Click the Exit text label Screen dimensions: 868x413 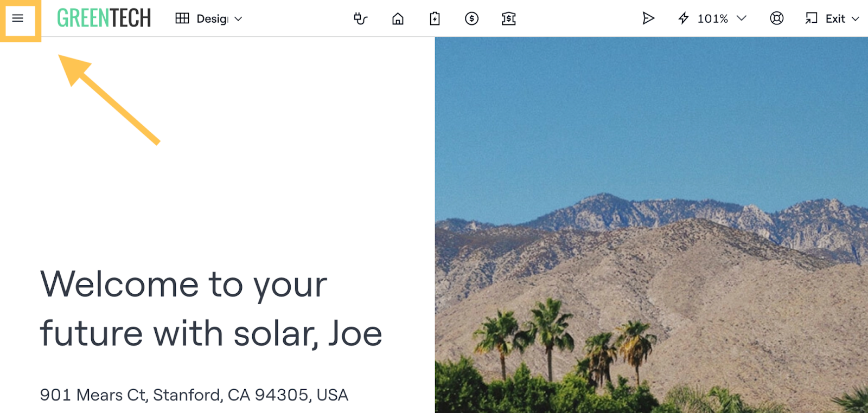835,19
